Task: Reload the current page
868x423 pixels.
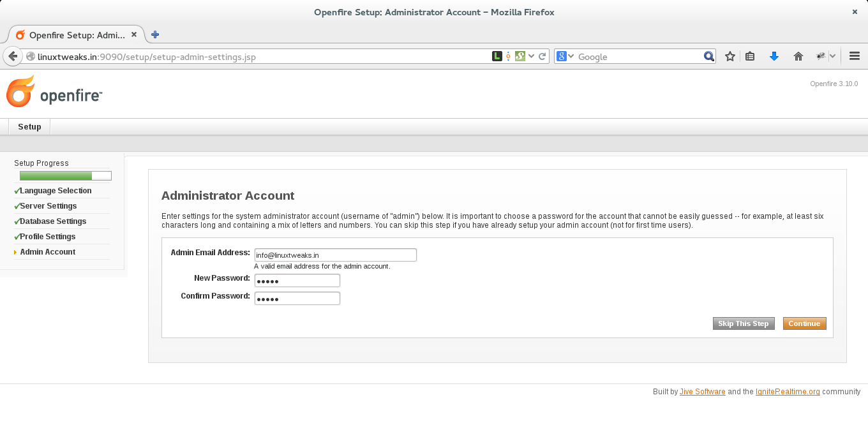Action: click(542, 56)
